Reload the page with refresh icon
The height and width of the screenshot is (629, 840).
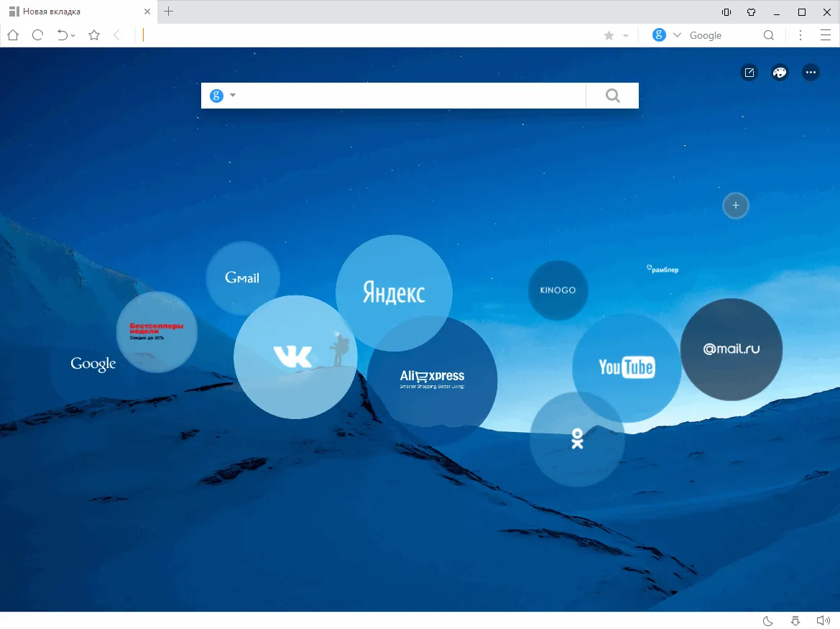click(x=37, y=35)
